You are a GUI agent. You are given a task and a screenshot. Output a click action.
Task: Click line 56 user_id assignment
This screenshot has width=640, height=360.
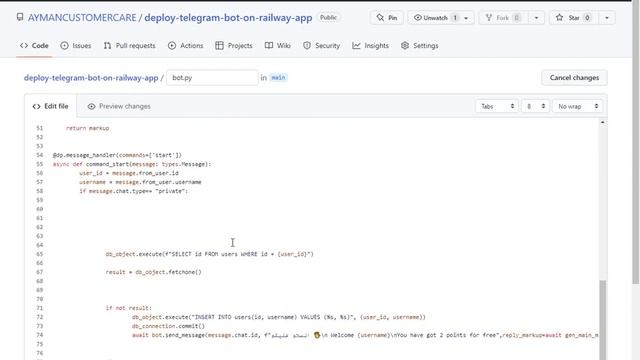[x=129, y=173]
